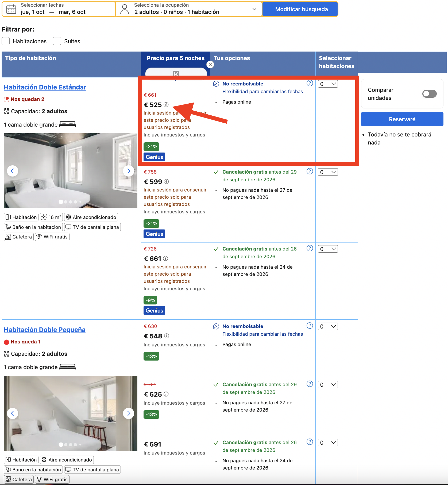This screenshot has height=485, width=448.
Task: Open help icon for Estándar 29 de septiembre cancellation
Action: 310,171
